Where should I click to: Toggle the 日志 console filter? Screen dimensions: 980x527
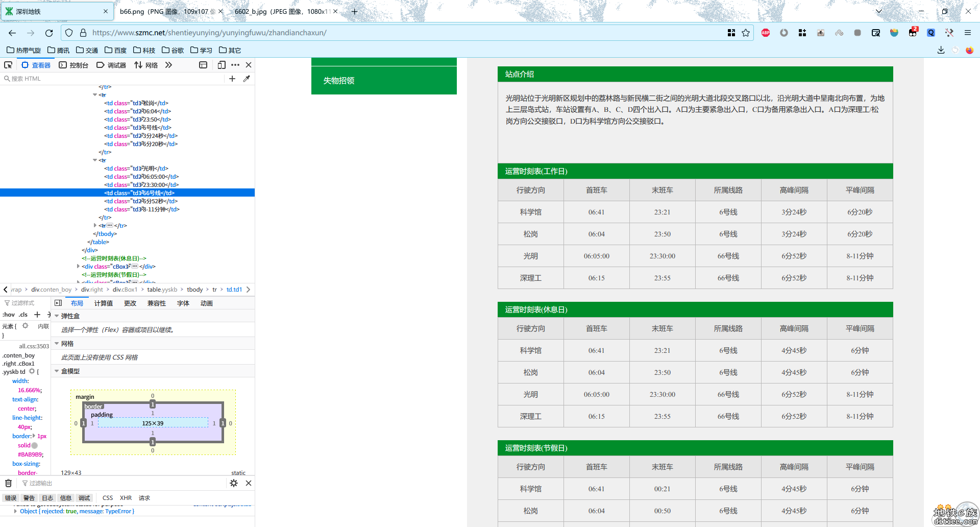[47, 498]
